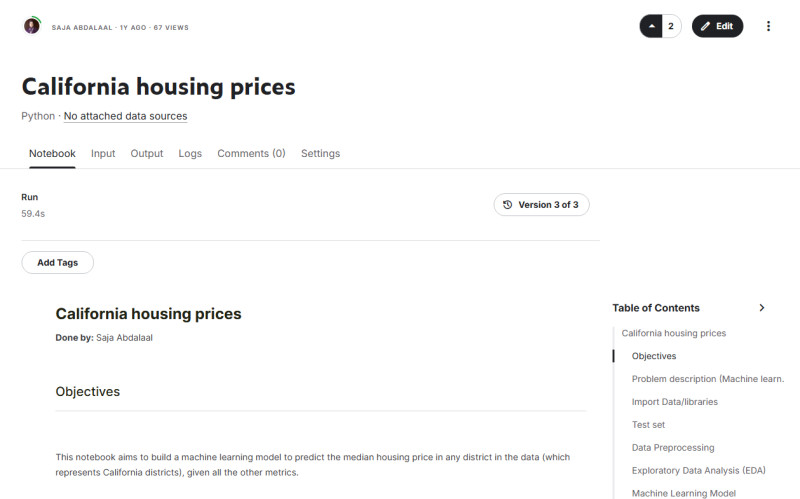Open the Output tab
Screen dimensions: 800x499
[x=147, y=154]
